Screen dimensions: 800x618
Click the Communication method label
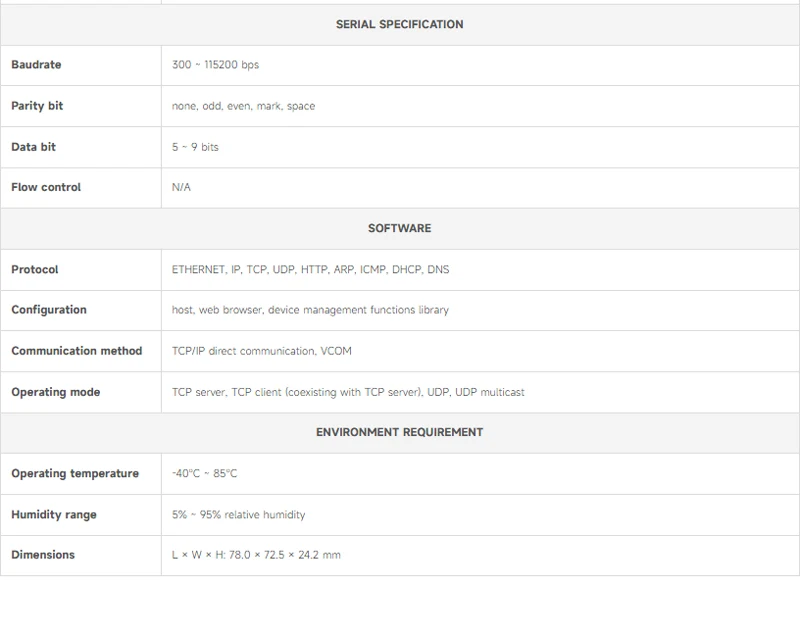77,351
